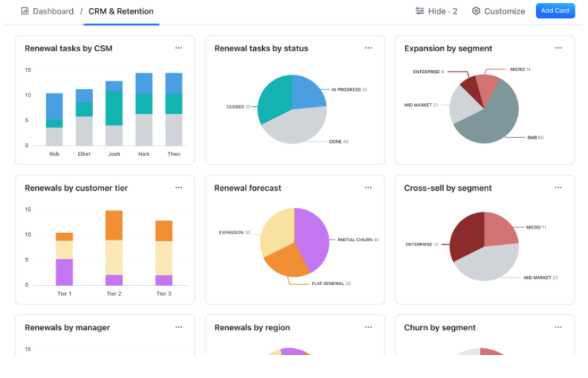
Task: Click the SMB slice in Expansion pie
Action: [x=492, y=118]
